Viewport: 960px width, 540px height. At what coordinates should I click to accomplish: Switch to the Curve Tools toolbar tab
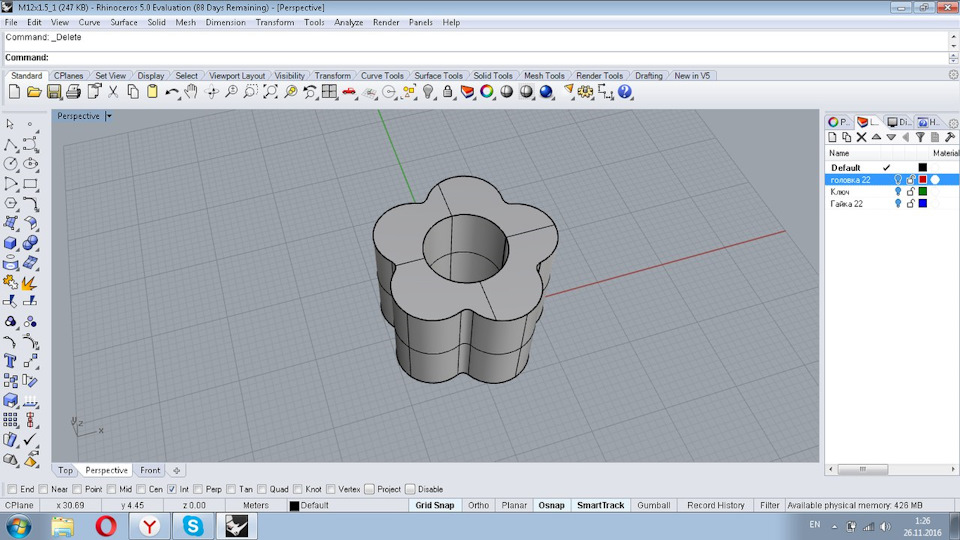point(382,75)
